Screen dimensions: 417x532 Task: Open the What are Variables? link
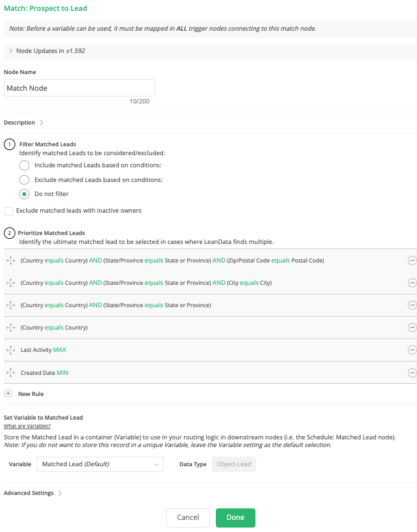(x=27, y=426)
